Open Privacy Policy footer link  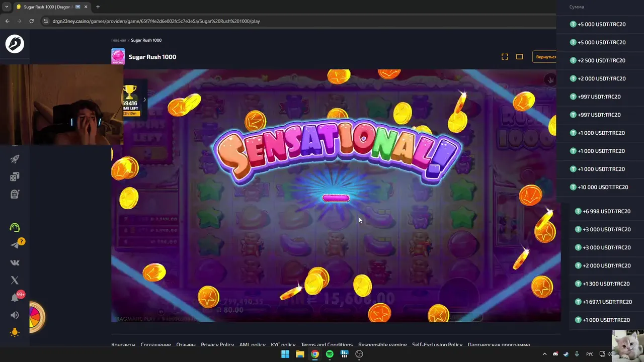point(217,345)
